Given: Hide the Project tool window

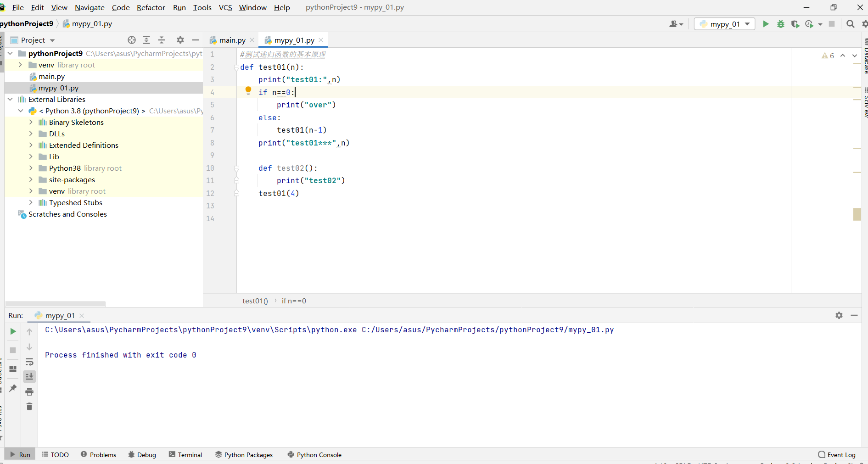Looking at the screenshot, I should pos(196,40).
